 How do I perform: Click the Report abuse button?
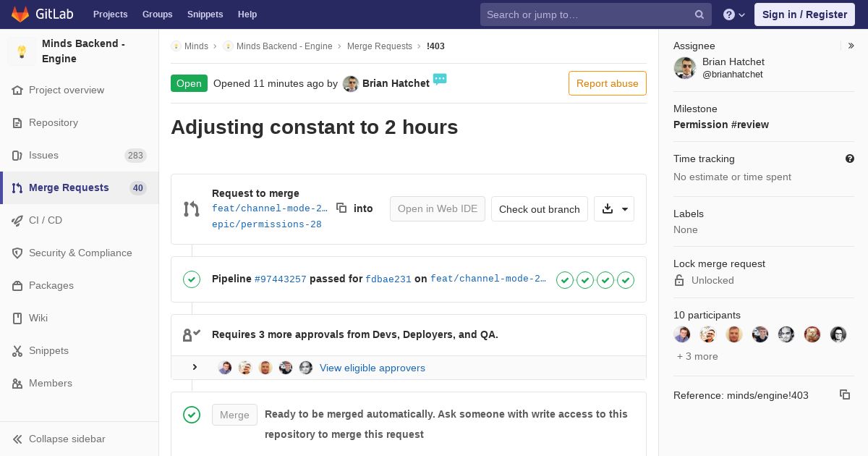608,83
